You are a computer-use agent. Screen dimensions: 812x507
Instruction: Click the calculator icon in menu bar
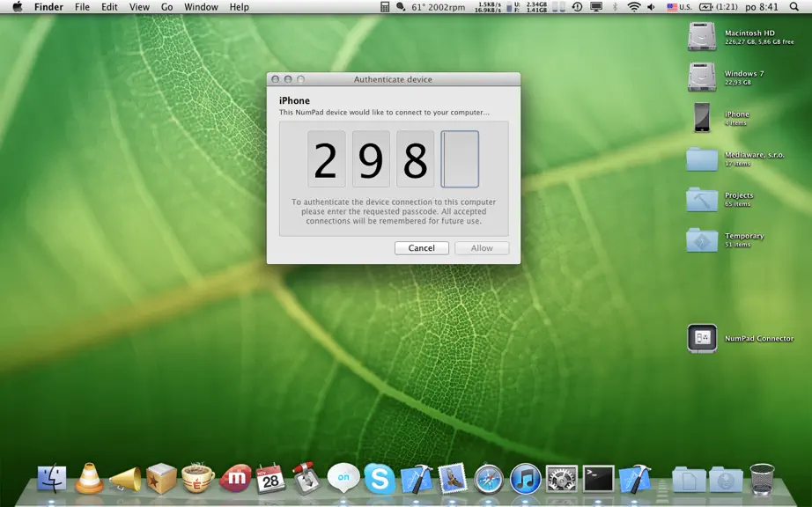click(x=385, y=7)
